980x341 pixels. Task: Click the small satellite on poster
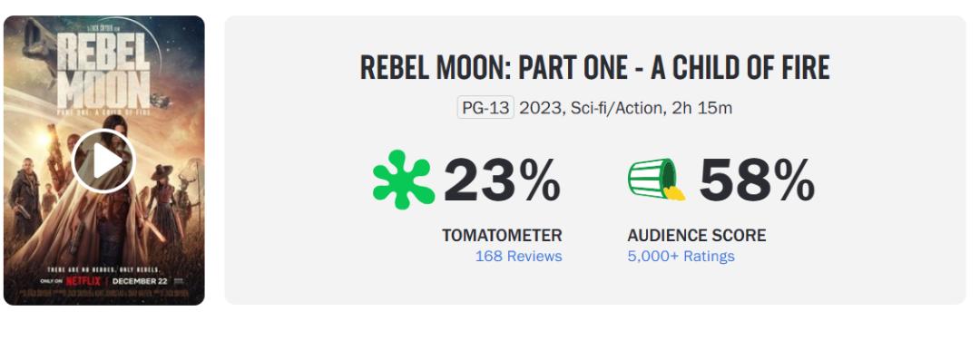click(x=162, y=100)
